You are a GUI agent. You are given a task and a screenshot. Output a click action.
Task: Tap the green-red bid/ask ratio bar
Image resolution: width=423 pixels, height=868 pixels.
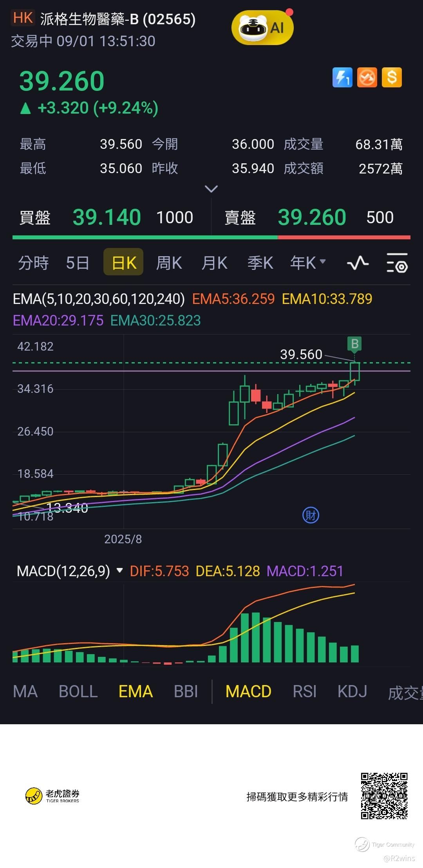pyautogui.click(x=211, y=237)
